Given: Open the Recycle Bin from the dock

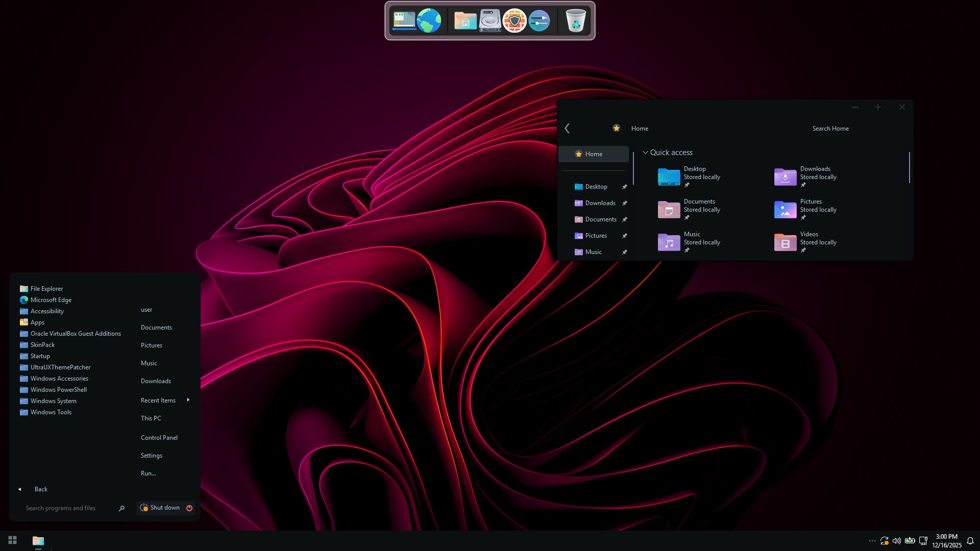Looking at the screenshot, I should (x=575, y=21).
